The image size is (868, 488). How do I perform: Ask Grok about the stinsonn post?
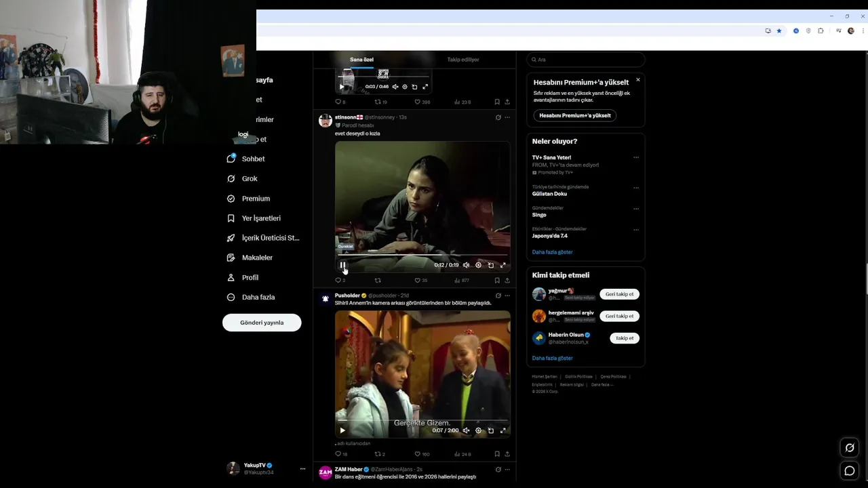(498, 117)
